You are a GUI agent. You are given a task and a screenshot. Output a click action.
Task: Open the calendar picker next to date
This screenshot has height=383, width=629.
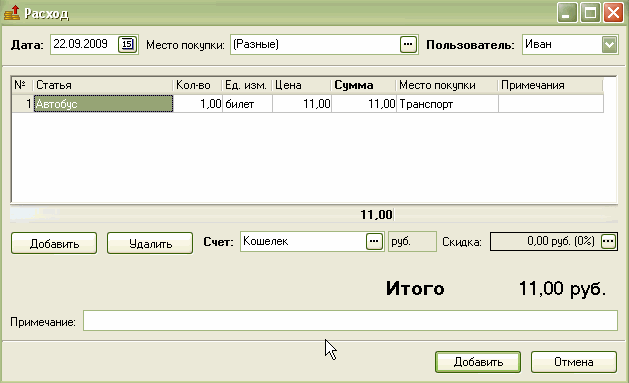point(128,44)
